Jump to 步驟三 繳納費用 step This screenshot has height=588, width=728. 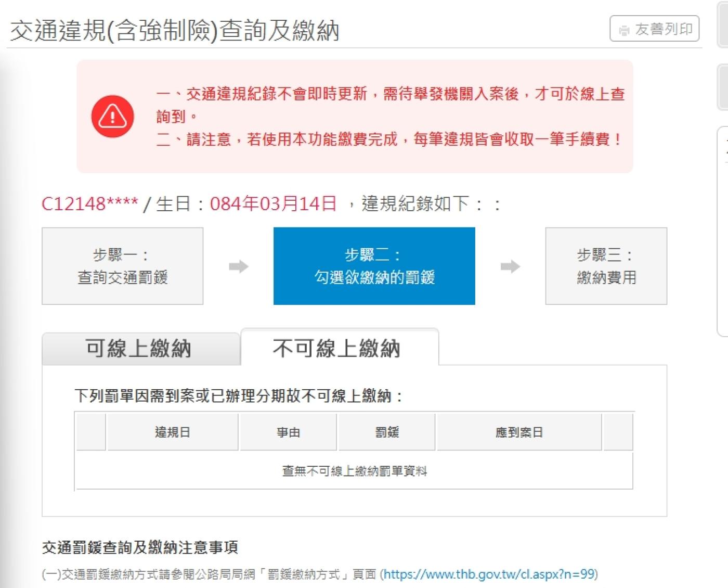click(x=606, y=266)
